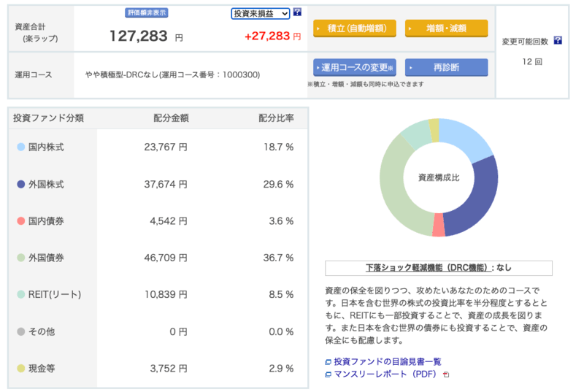Click 外国株式 row label

click(x=46, y=184)
